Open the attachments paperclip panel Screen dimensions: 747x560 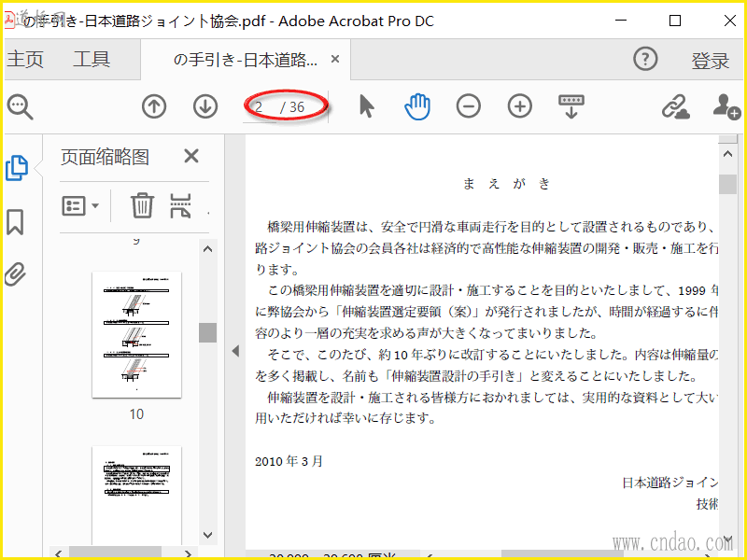point(15,273)
